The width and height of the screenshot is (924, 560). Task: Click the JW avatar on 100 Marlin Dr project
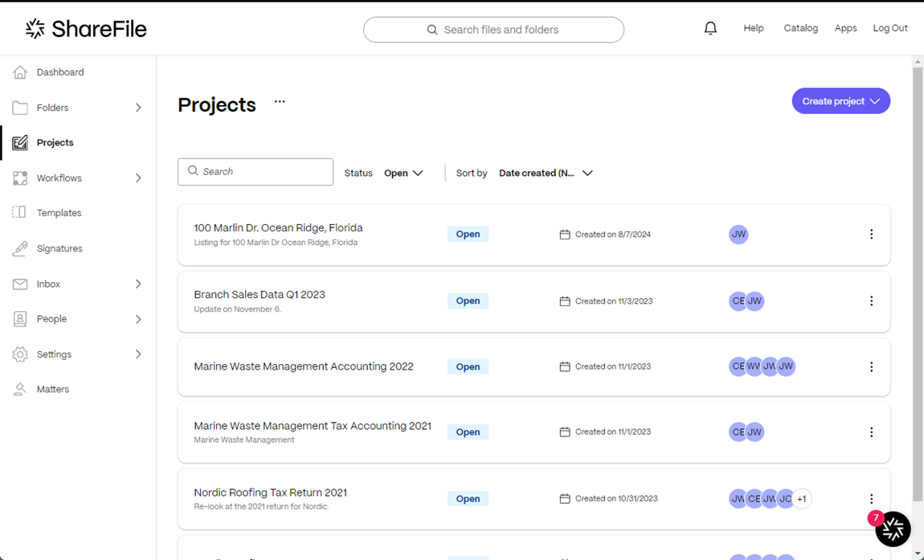(738, 234)
